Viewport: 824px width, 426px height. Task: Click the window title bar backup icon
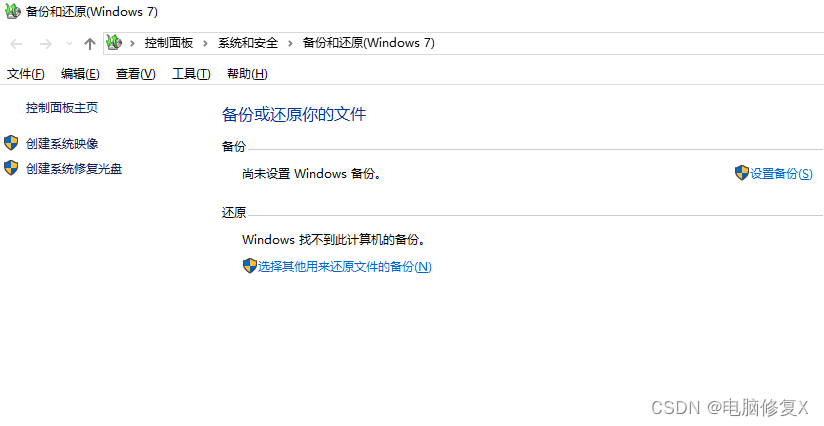point(13,12)
